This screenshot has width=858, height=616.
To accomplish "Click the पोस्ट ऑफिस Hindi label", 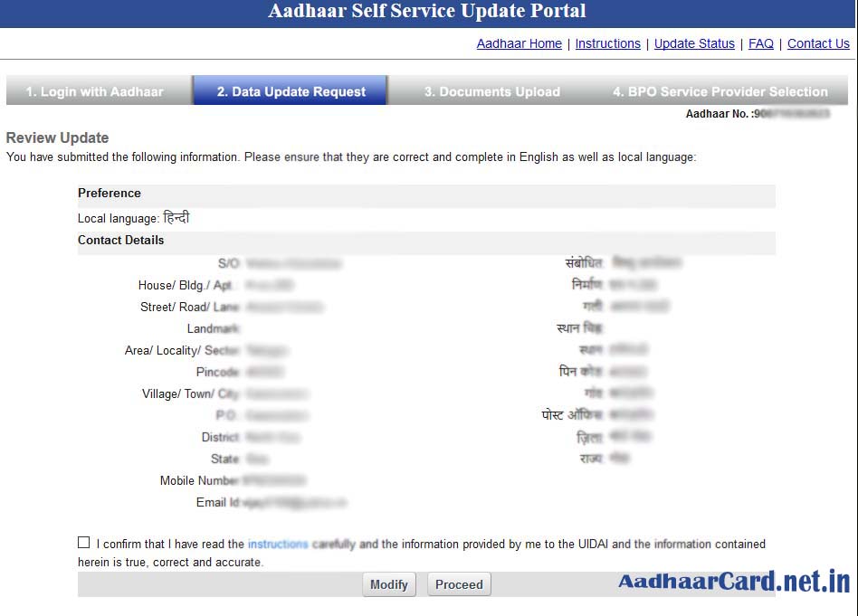I will 572,414.
